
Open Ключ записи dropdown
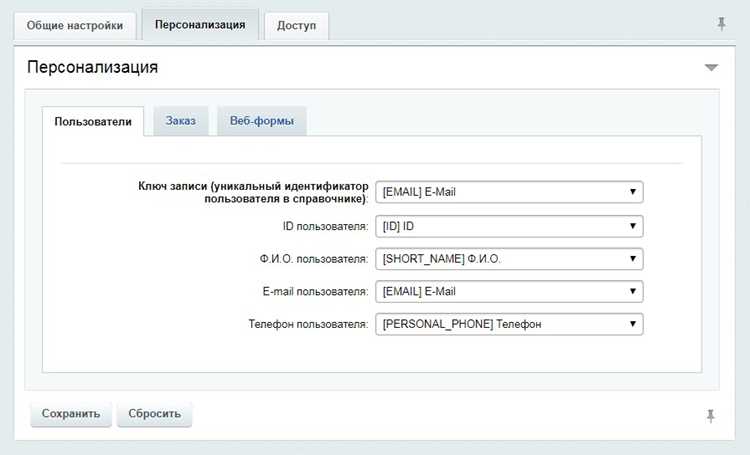[509, 192]
